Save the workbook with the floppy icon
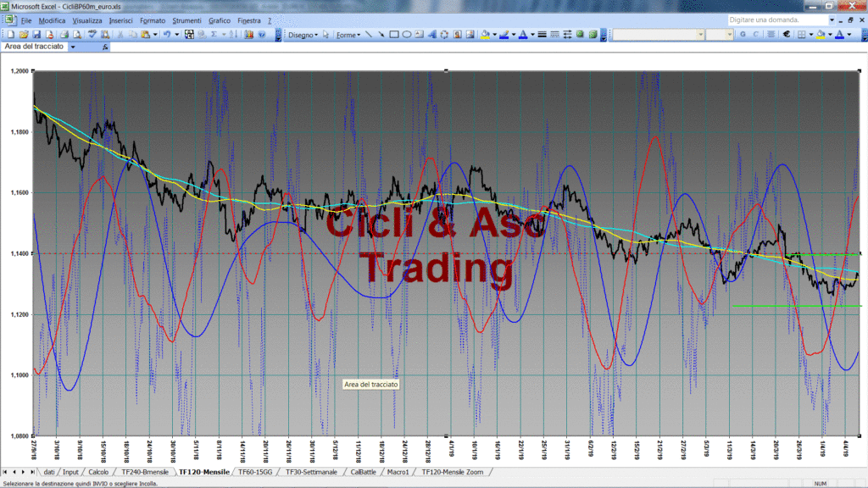 pyautogui.click(x=36, y=34)
